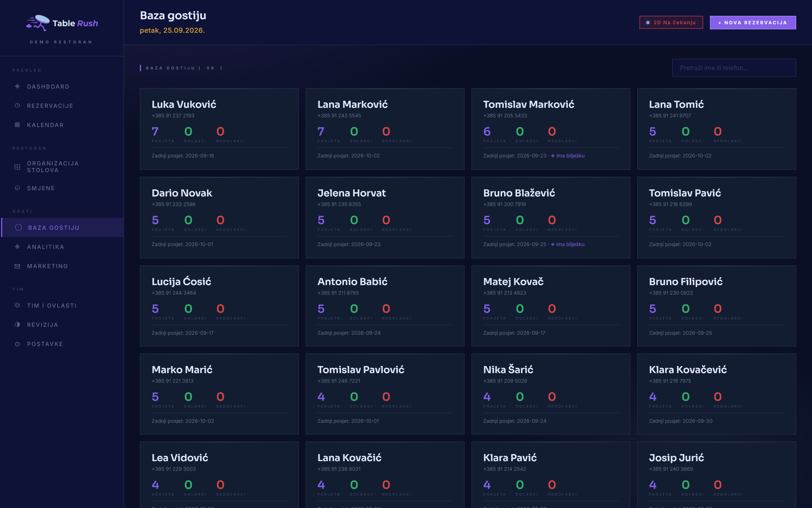
Task: Click the Smjene sidebar icon
Action: click(17, 188)
